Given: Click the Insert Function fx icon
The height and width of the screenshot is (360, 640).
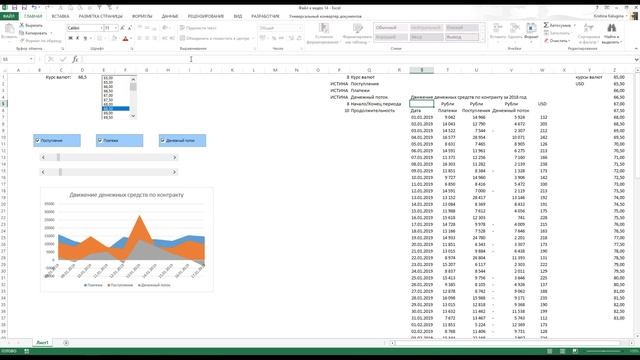Looking at the screenshot, I should click(x=75, y=59).
